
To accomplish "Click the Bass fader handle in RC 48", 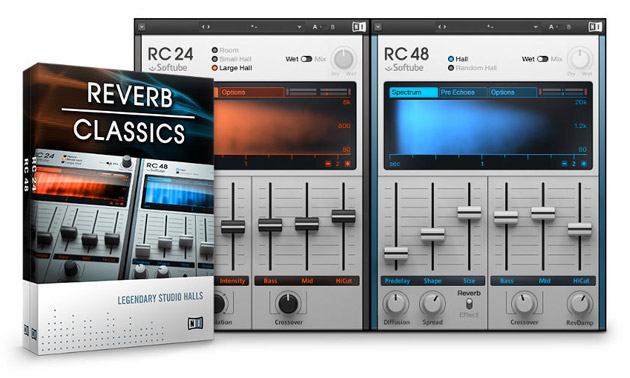I will [x=506, y=217].
